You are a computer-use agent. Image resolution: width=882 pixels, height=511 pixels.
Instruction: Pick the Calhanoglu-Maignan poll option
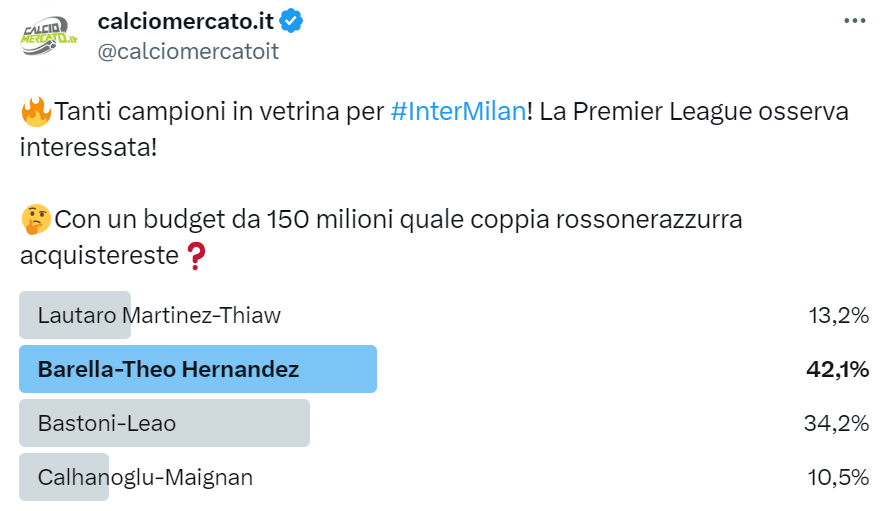(145, 477)
